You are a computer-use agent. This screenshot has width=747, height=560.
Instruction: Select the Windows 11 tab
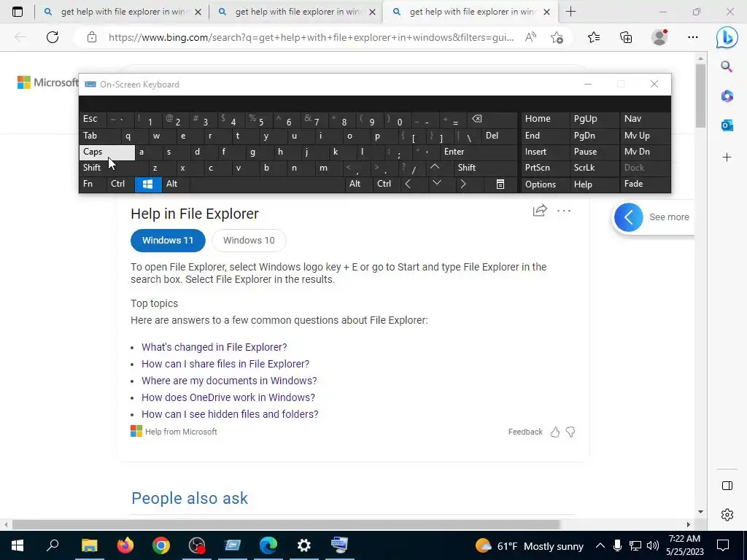point(168,241)
